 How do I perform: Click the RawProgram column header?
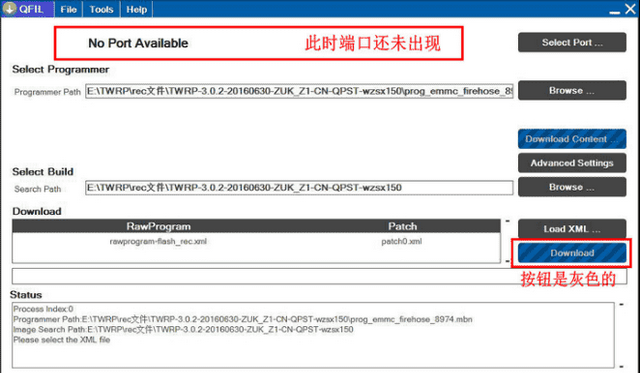point(158,226)
